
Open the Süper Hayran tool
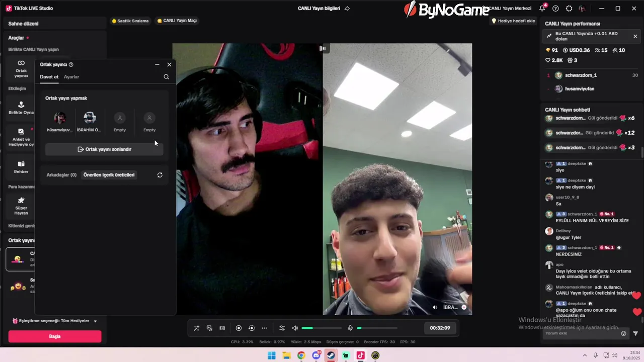pos(21,206)
